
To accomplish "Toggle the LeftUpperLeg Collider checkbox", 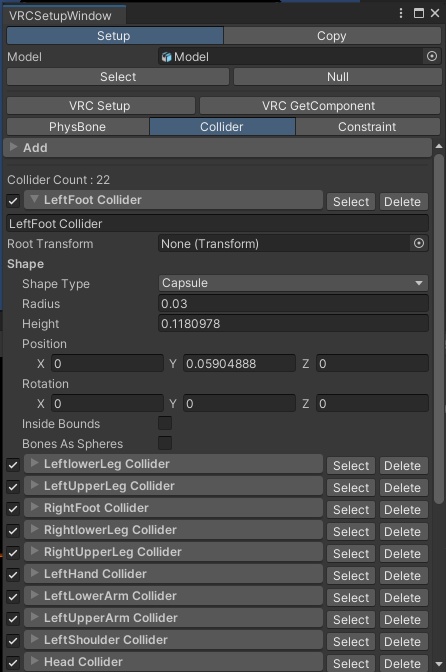I will click(x=13, y=487).
